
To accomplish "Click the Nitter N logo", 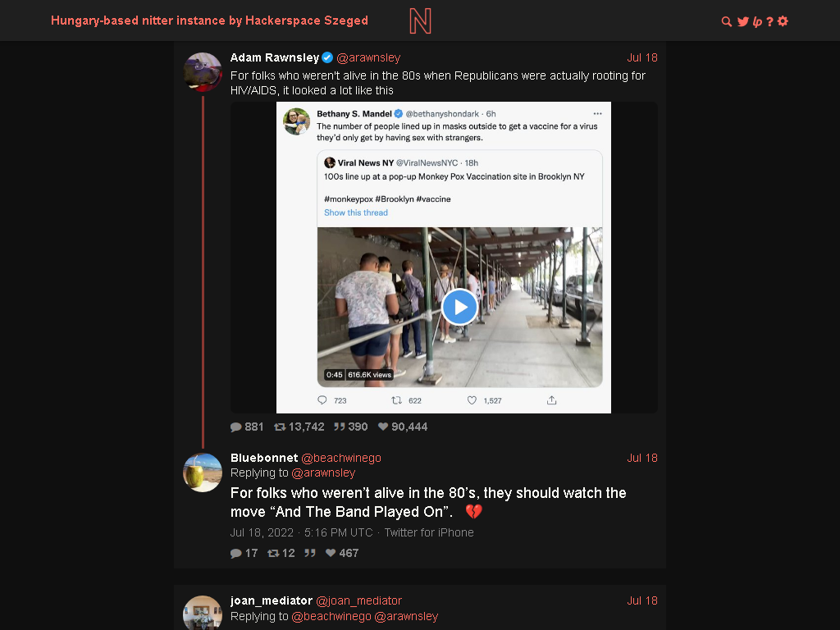I will (x=421, y=21).
